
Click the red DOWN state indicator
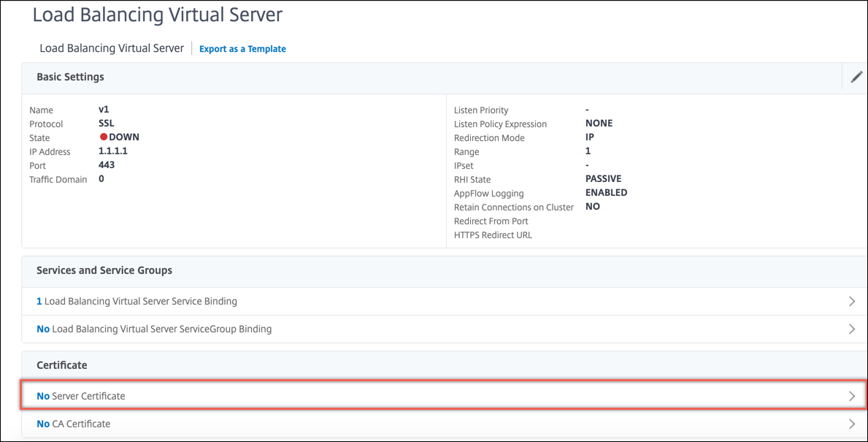[x=104, y=137]
